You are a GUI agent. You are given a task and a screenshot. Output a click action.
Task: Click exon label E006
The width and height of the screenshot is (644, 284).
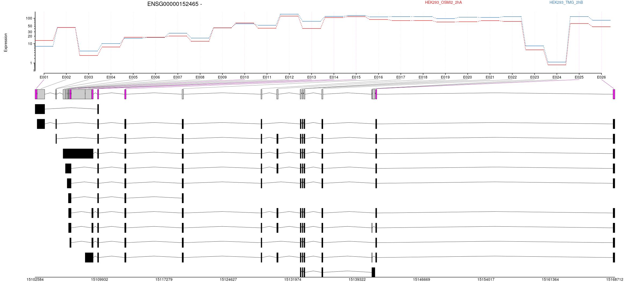tap(155, 77)
